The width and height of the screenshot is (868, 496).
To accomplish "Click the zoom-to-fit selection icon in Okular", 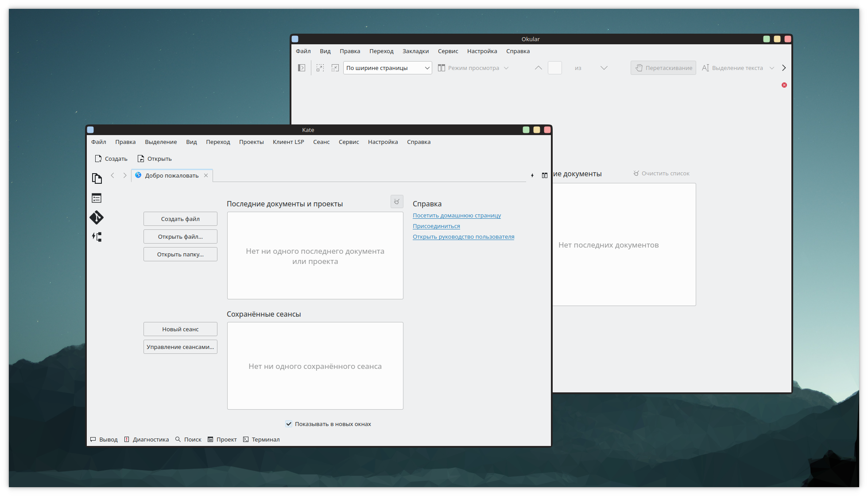I will point(320,68).
